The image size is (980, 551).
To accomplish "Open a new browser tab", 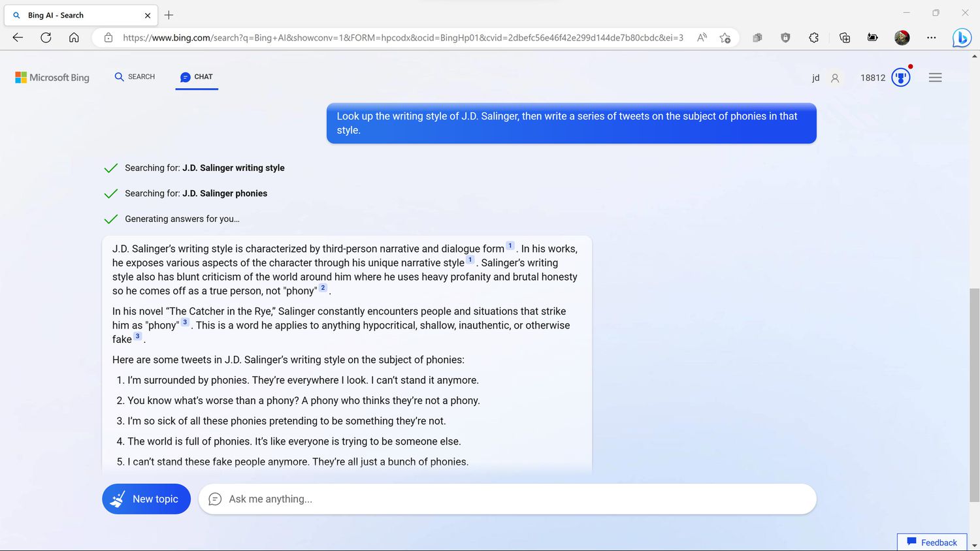I will click(x=169, y=15).
